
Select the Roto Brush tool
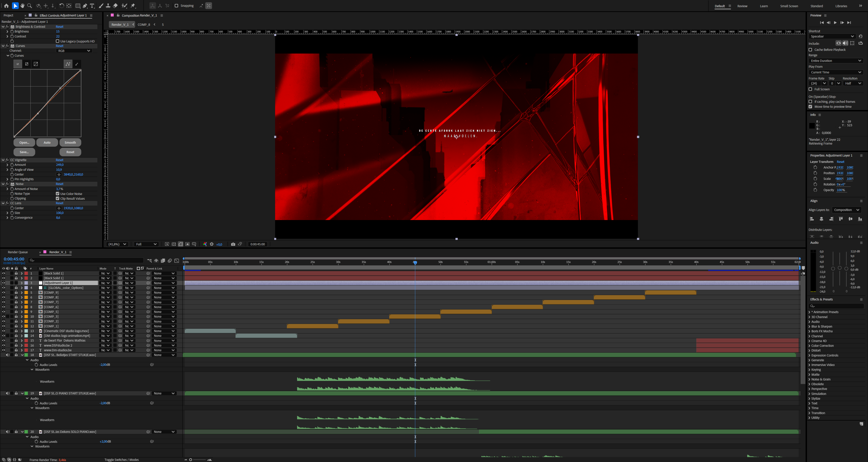tap(124, 6)
